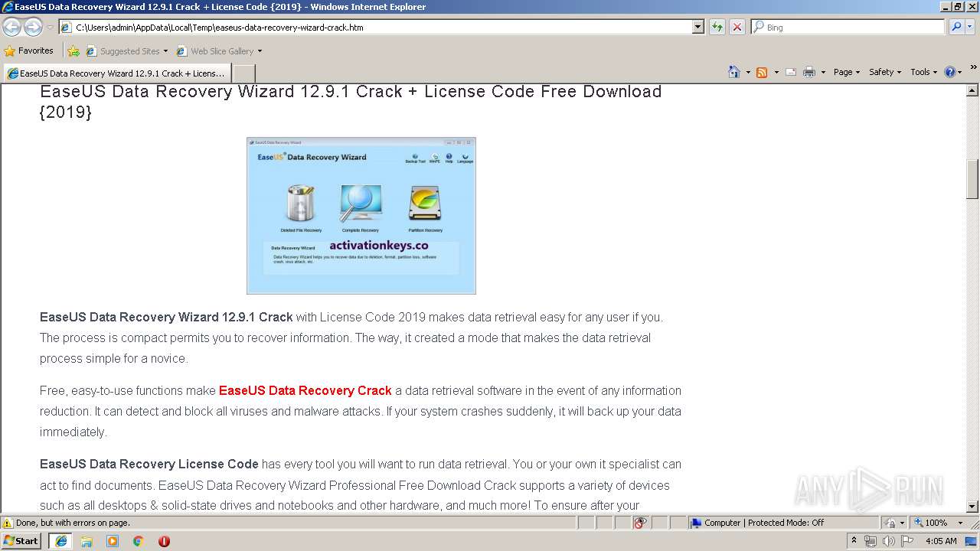This screenshot has height=551, width=980.
Task: Open recent pages dropdown next to Forward
Action: [50, 28]
